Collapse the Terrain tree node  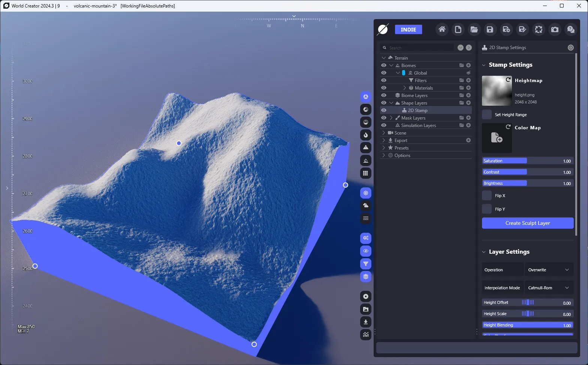coord(384,58)
